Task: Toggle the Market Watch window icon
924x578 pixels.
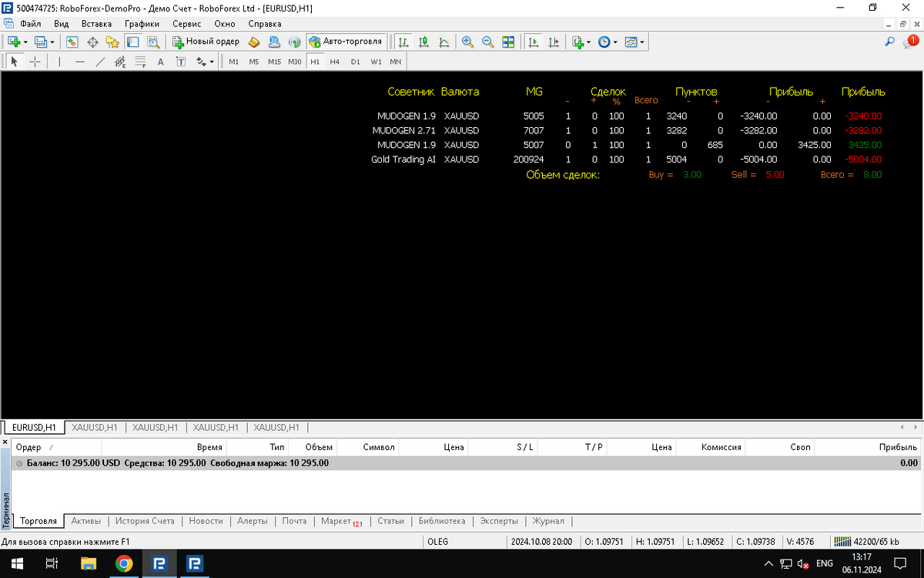Action: tap(72, 42)
